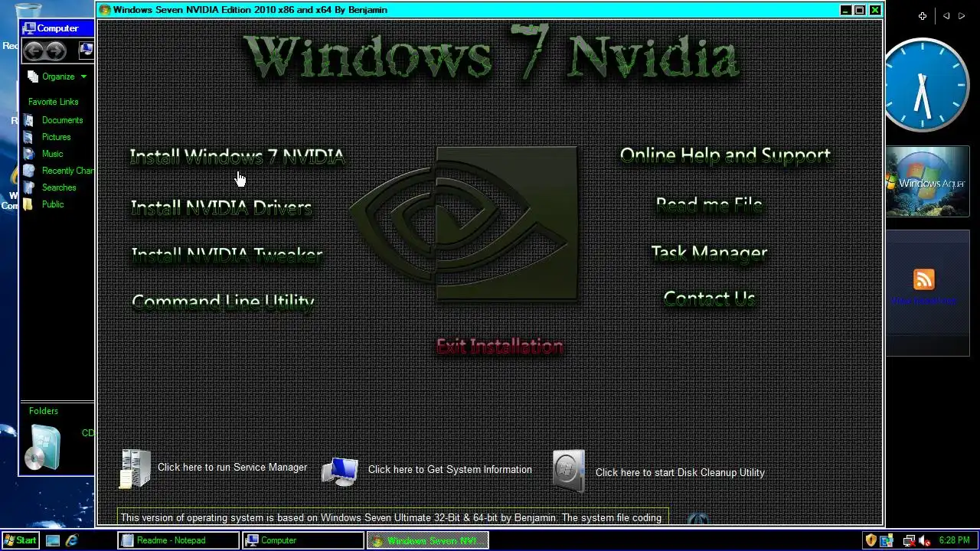Screen dimensions: 980x551
Task: Click Favorite Links heading in Computer window
Action: click(x=53, y=102)
